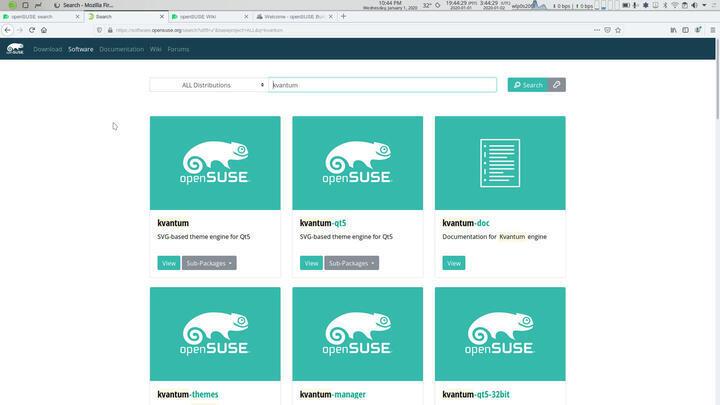Open the Forums navbar link

pos(178,49)
